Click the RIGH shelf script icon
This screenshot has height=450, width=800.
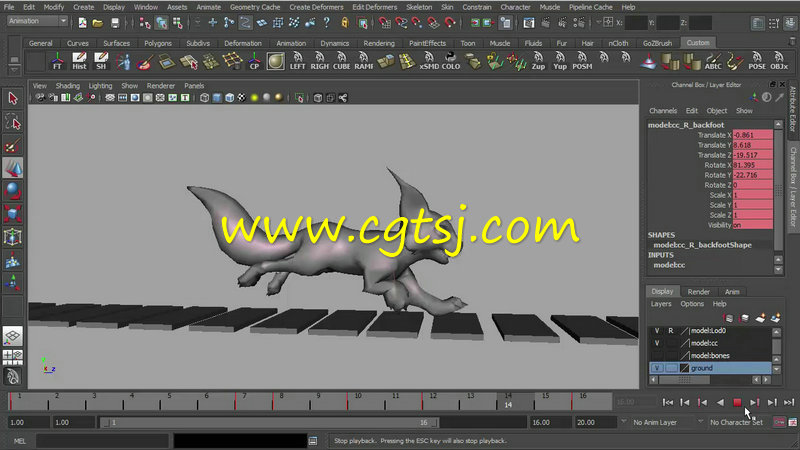pos(319,61)
